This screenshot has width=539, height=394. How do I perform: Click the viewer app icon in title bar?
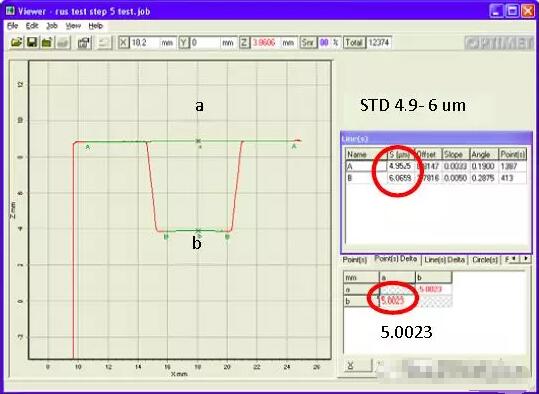tap(10, 11)
